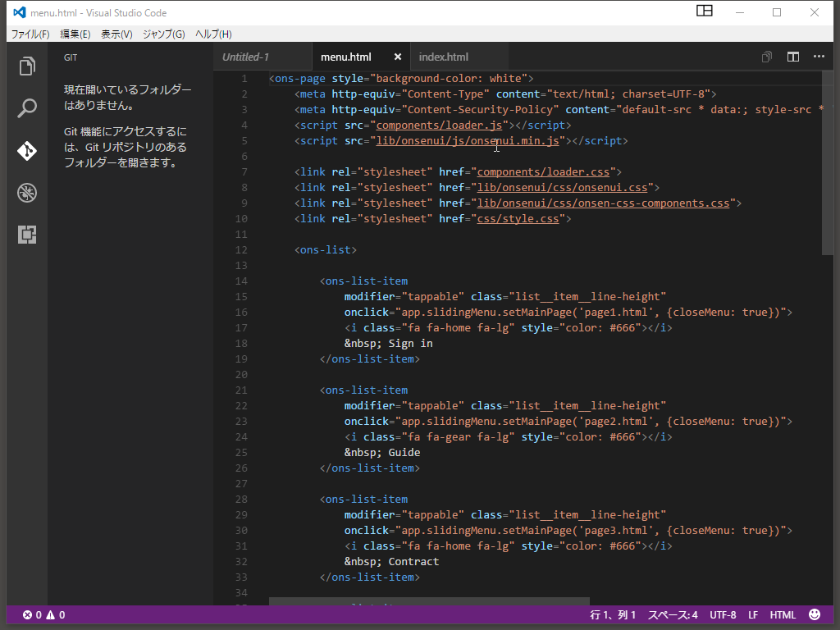Image resolution: width=840 pixels, height=630 pixels.
Task: Click line number 28 in the gutter
Action: 241,500
